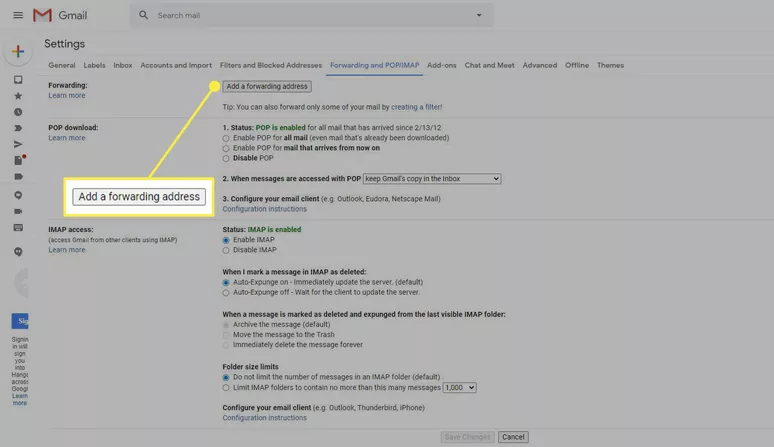Screen dimensions: 774x447
Task: Open Drafts icon with red dot
Action: [19, 160]
